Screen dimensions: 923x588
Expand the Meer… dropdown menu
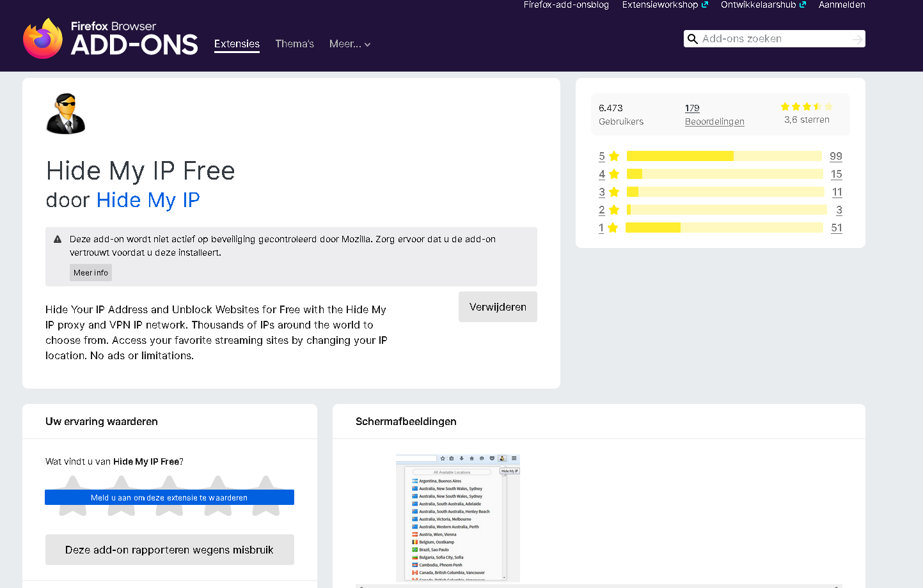[350, 44]
